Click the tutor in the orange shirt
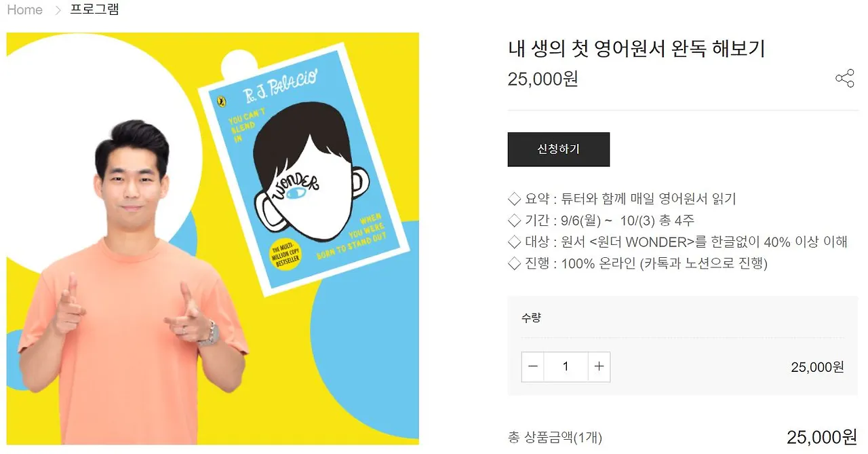 [x=132, y=285]
